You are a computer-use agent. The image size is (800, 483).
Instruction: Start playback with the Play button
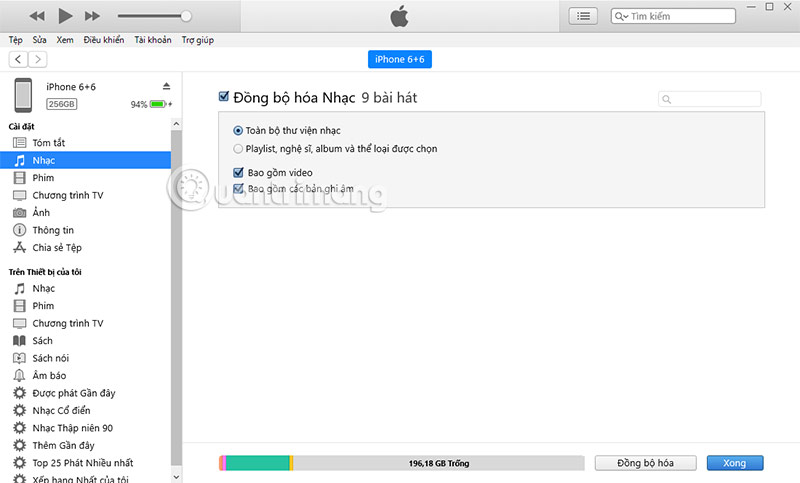pyautogui.click(x=65, y=16)
